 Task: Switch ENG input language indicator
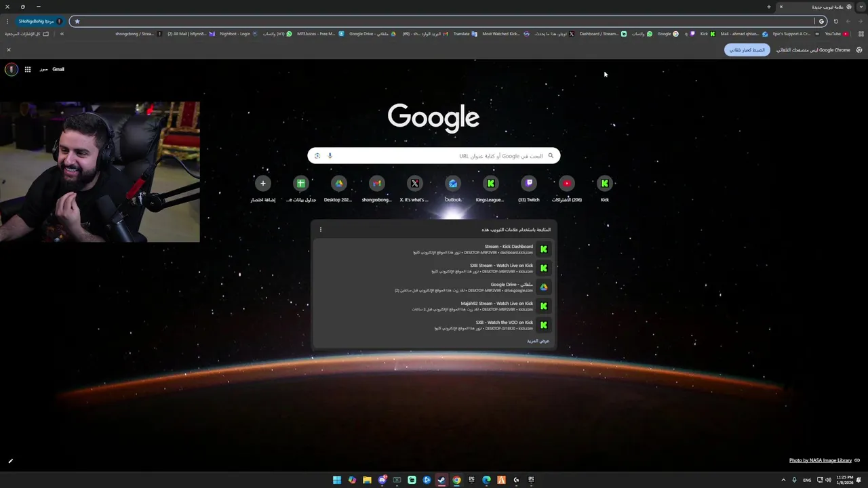[807, 480]
